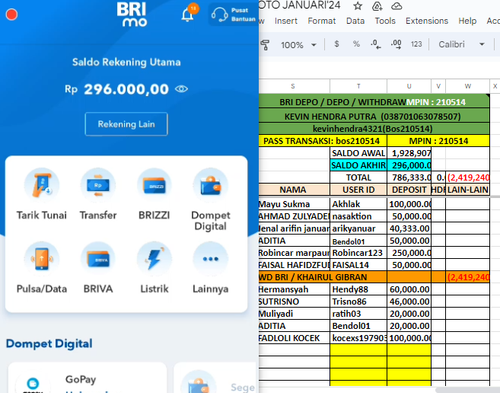The height and width of the screenshot is (393, 500).
Task: Select column U header
Action: coord(409,86)
